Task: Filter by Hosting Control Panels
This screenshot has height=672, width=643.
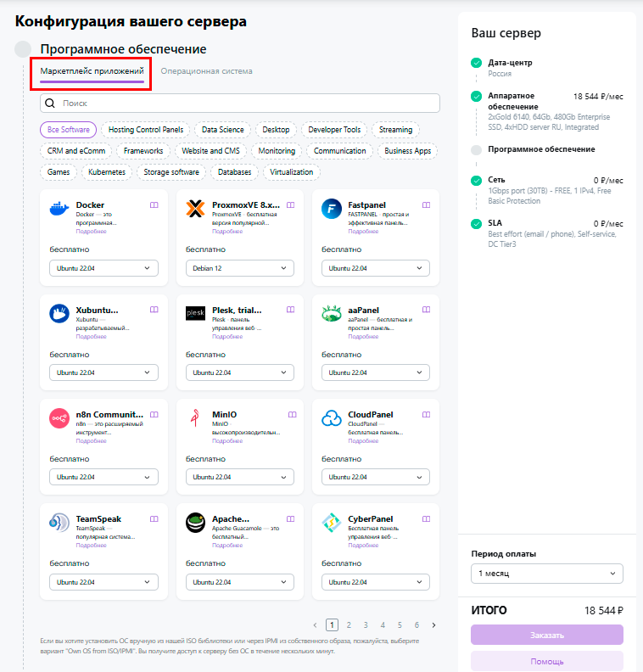Action: [x=146, y=130]
